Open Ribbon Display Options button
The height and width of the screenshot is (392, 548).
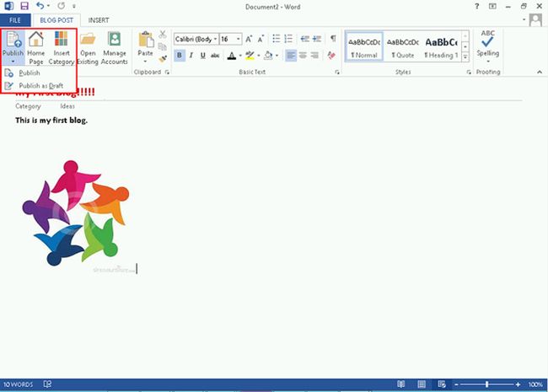tap(492, 6)
